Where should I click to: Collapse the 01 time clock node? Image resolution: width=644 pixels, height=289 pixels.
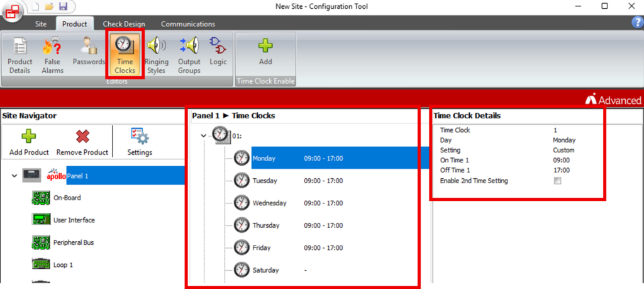click(x=204, y=136)
